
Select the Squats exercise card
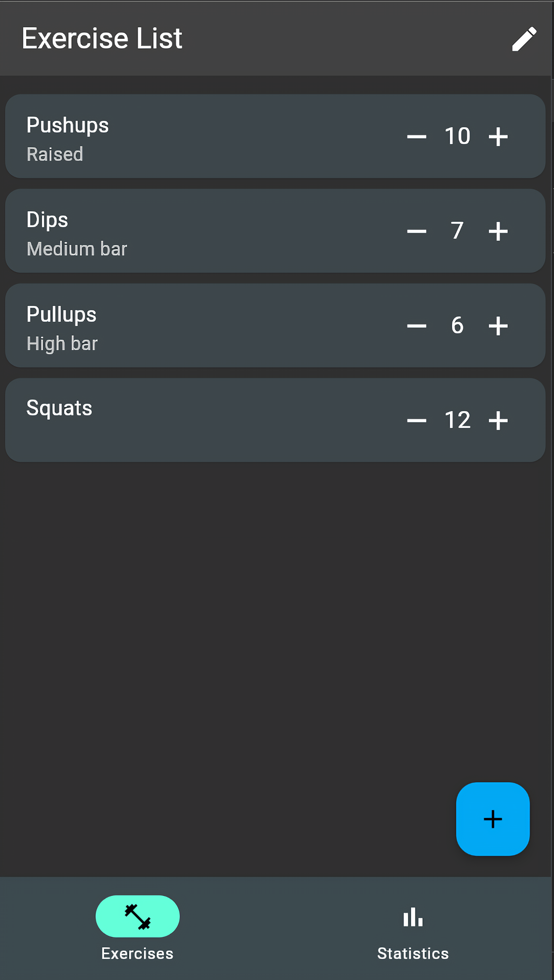pos(275,420)
